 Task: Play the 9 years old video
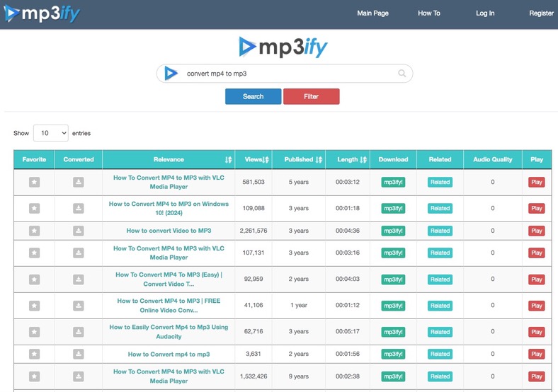pos(536,376)
